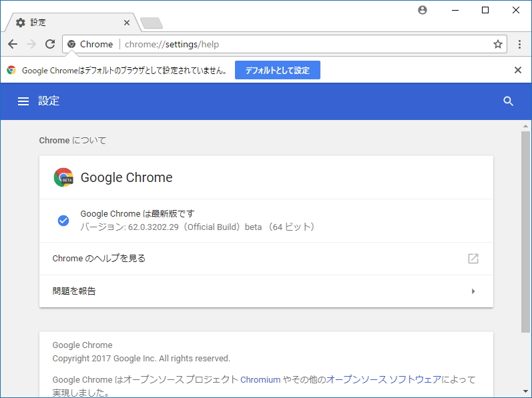Reload the page with refresh icon
Image resolution: width=532 pixels, height=398 pixels.
pyautogui.click(x=50, y=44)
